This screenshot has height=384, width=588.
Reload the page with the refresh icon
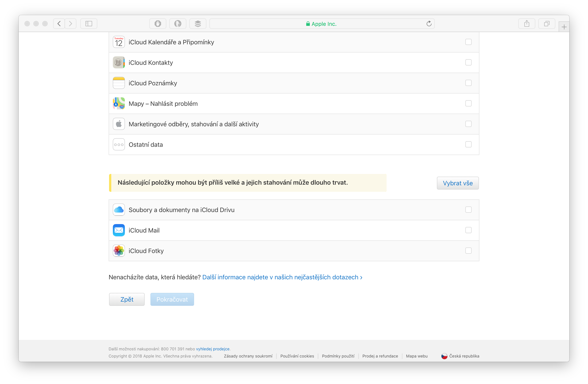pyautogui.click(x=429, y=24)
